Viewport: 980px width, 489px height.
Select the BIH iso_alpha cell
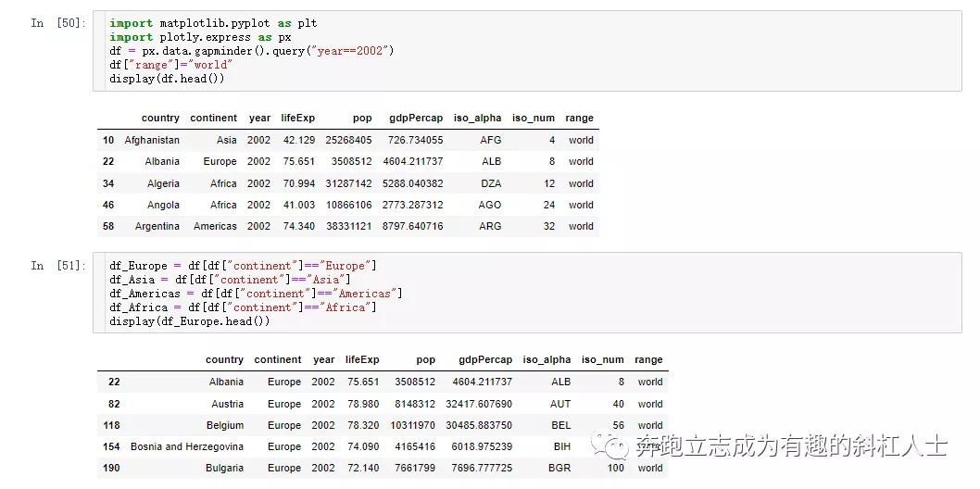tap(562, 446)
